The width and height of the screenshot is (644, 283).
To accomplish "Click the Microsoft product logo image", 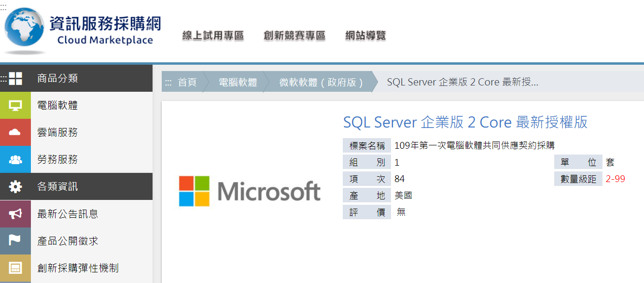I will [x=250, y=191].
